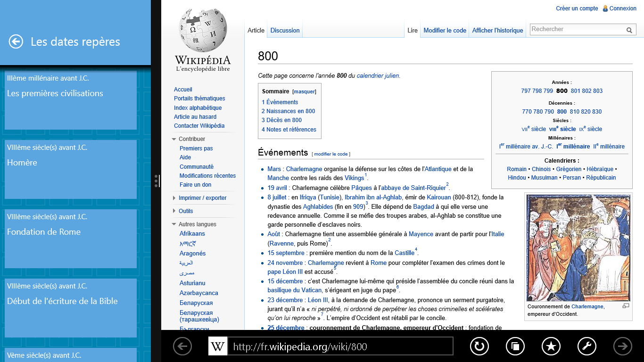Click modifier le code beside Événements
Image resolution: width=644 pixels, height=362 pixels.
[331, 154]
